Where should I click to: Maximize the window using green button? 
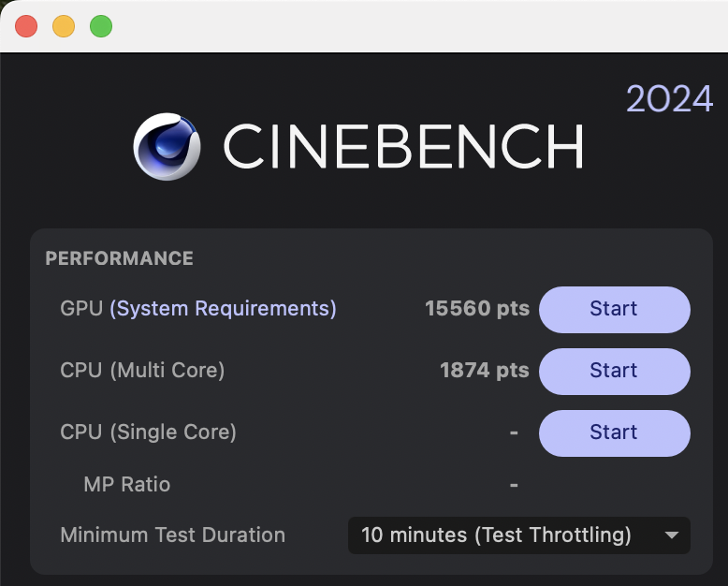[x=101, y=26]
